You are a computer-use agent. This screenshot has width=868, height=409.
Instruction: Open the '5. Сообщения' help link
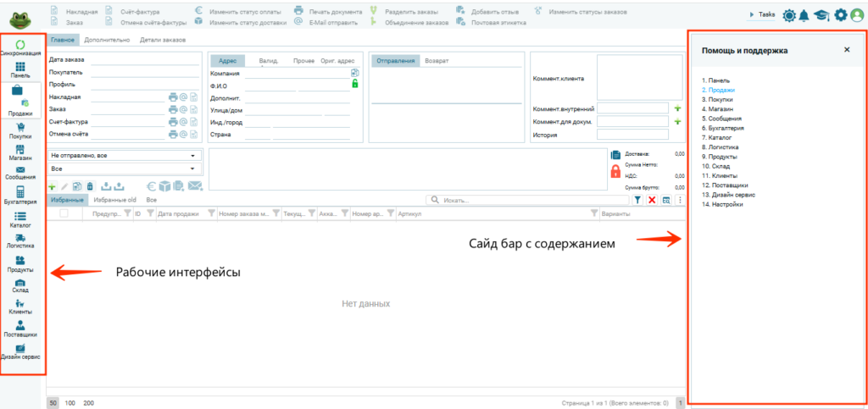pos(719,119)
